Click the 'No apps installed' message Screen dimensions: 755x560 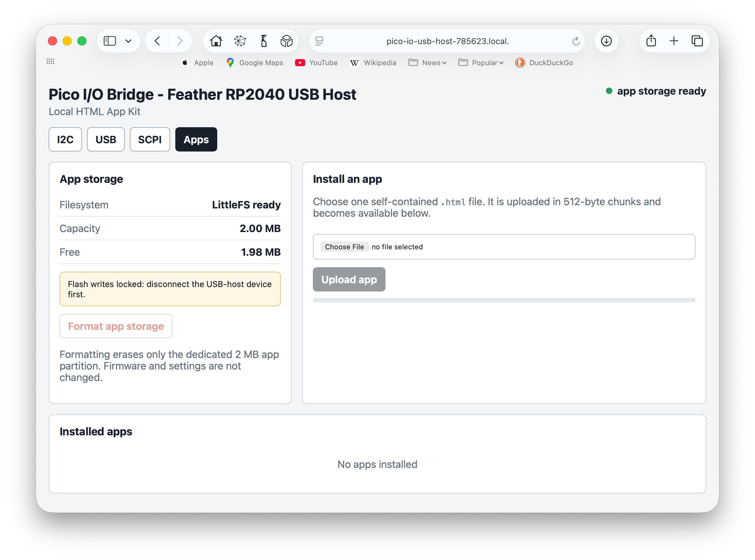pos(377,464)
